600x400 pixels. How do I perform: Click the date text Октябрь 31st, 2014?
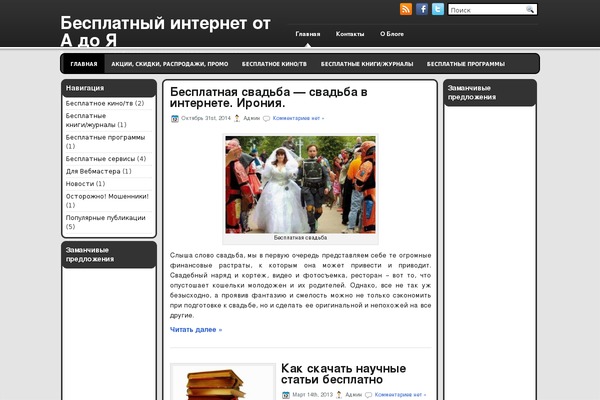click(x=206, y=118)
